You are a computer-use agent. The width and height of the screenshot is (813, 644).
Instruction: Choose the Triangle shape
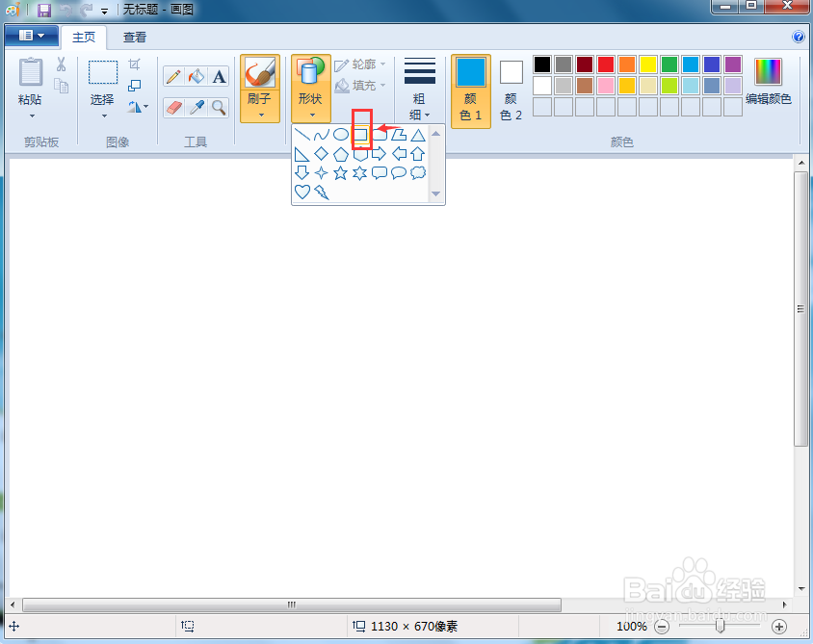point(418,135)
